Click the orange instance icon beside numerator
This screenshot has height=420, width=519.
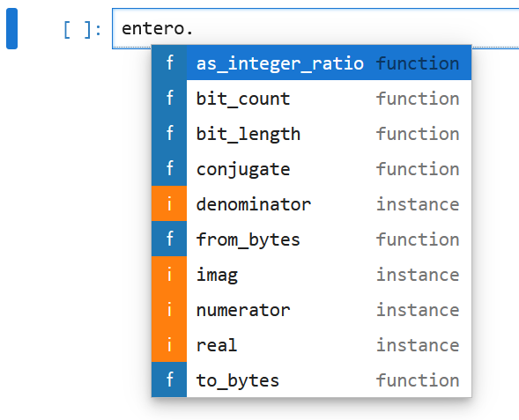click(x=169, y=309)
